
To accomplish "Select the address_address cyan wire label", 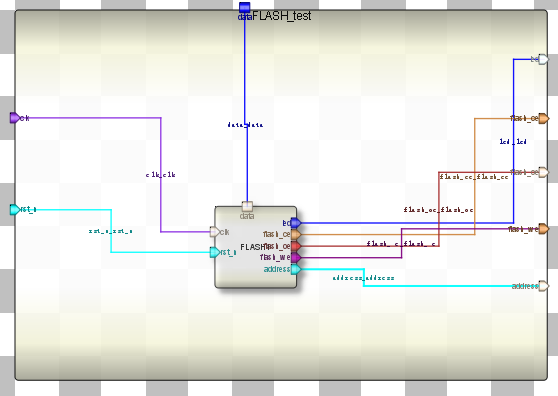I will pyautogui.click(x=363, y=278).
